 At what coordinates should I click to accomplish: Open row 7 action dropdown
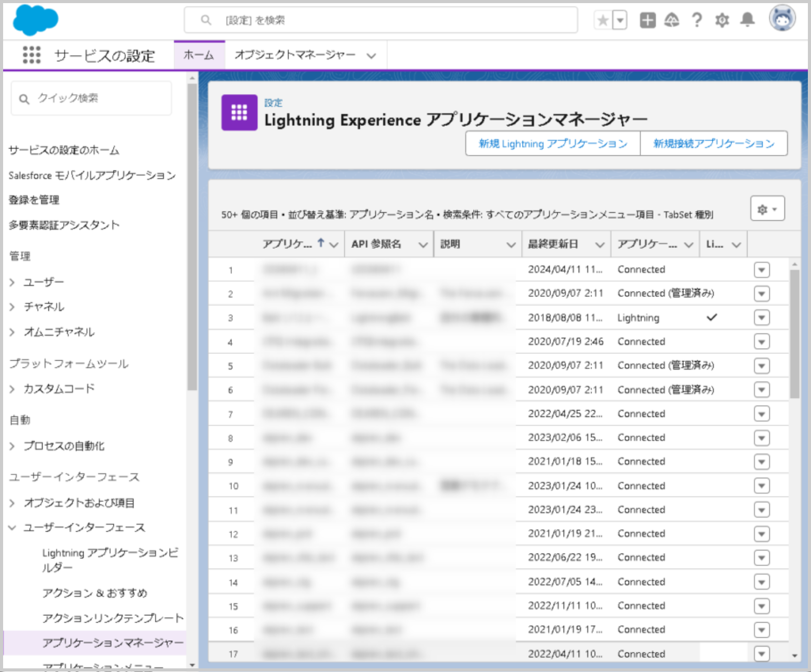click(762, 414)
